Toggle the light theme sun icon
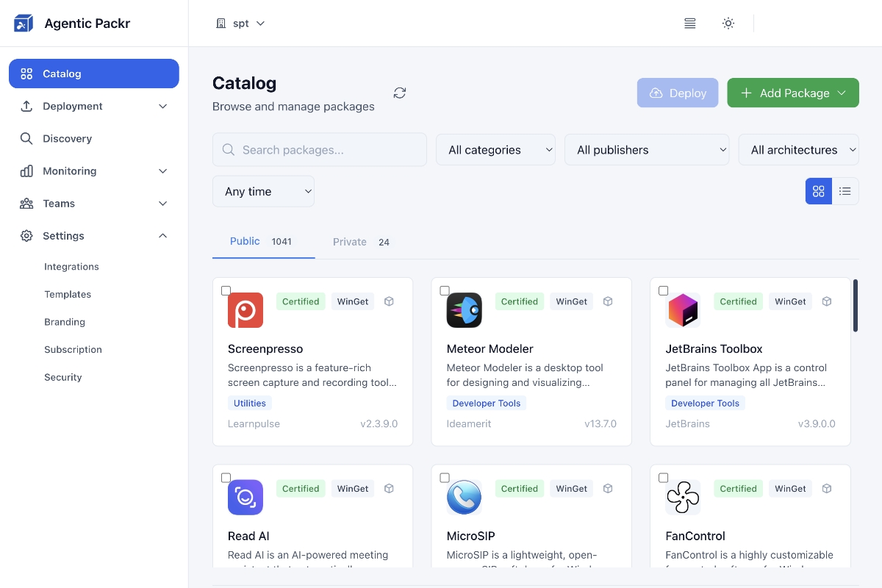The width and height of the screenshot is (882, 588). pyautogui.click(x=728, y=24)
